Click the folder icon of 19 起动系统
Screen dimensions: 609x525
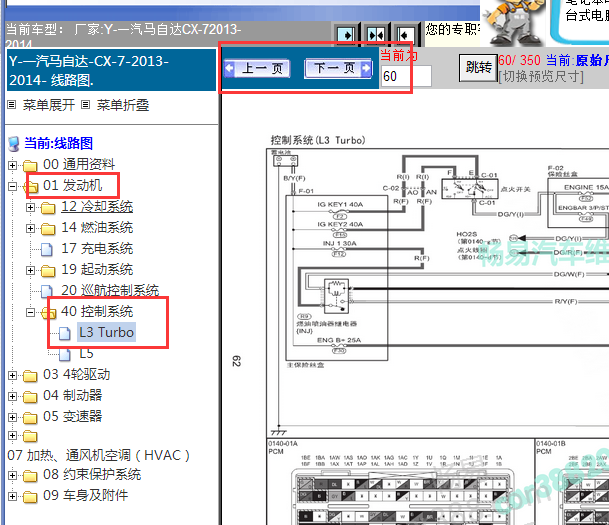pos(48,271)
